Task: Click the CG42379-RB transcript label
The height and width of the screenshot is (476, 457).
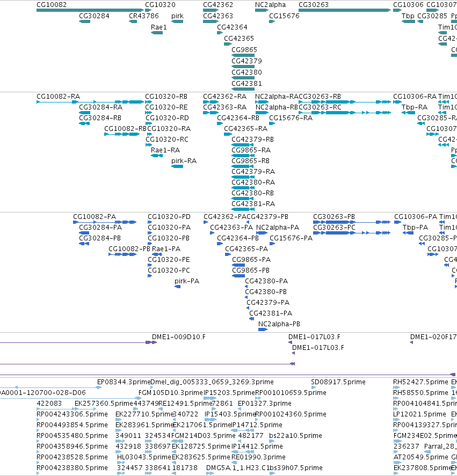Action: pos(252,140)
